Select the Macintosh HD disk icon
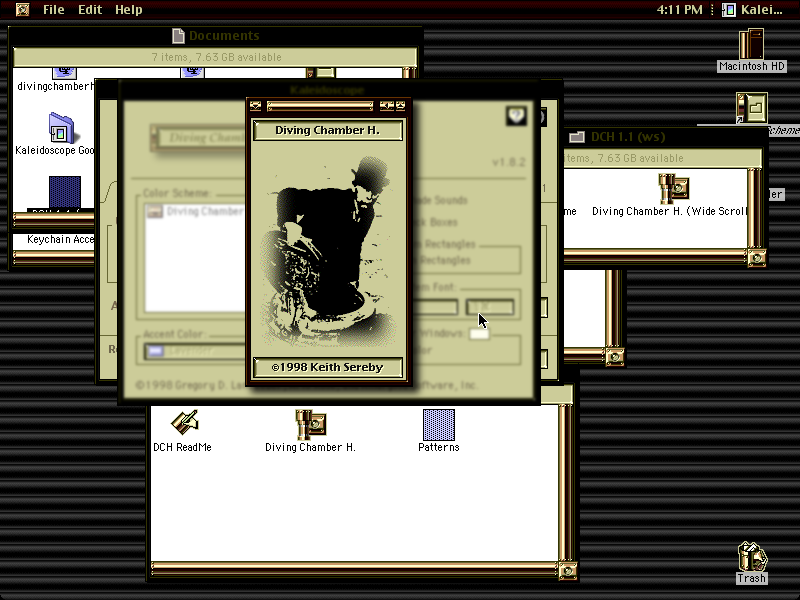800x600 pixels. (x=751, y=44)
